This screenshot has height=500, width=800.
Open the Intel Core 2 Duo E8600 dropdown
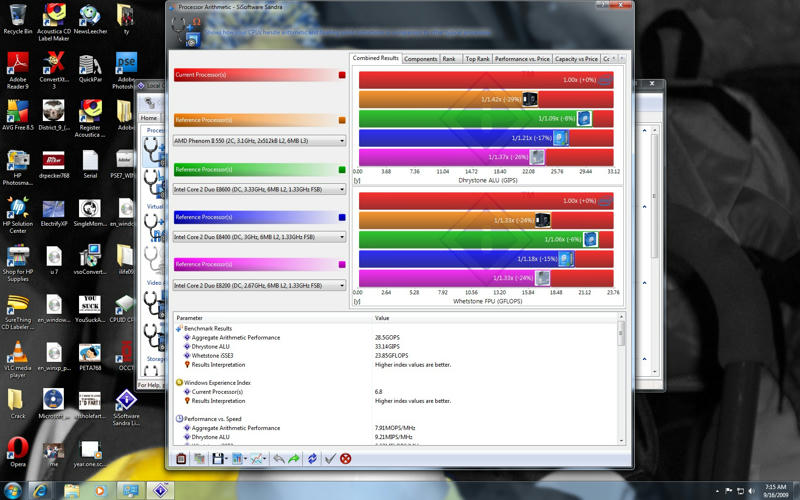pos(259,189)
